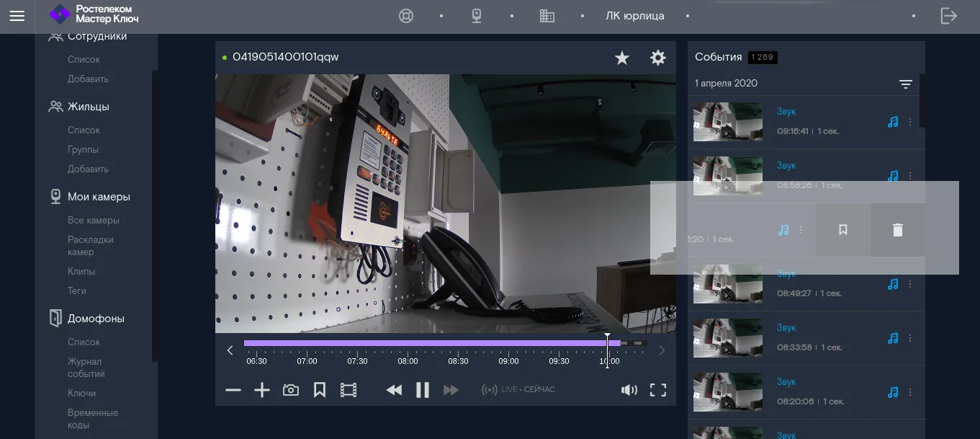Pause the video playback
Image resolution: width=980 pixels, height=439 pixels.
[x=423, y=390]
